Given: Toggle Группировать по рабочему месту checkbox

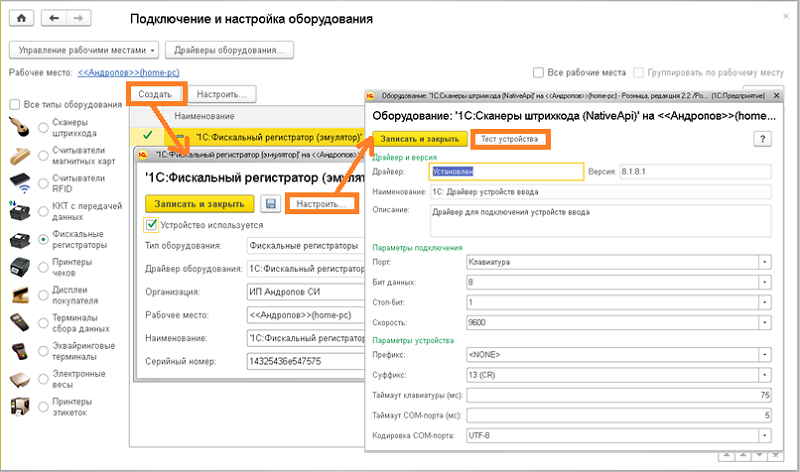Looking at the screenshot, I should click(x=638, y=72).
